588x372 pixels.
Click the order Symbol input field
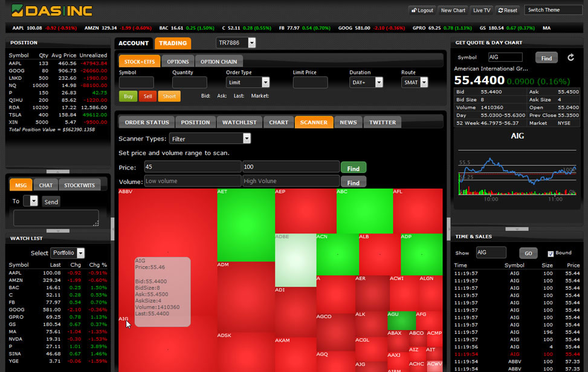(x=137, y=82)
